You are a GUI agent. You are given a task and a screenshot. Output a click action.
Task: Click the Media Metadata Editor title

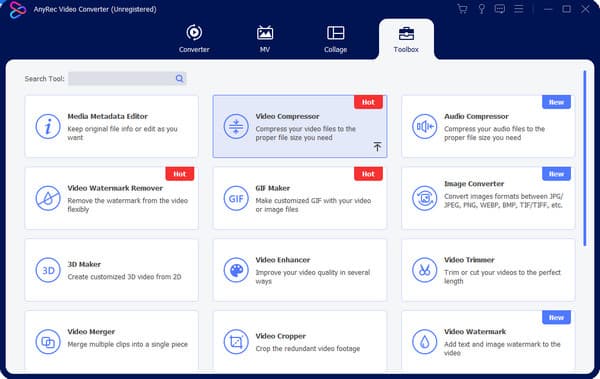click(x=108, y=116)
